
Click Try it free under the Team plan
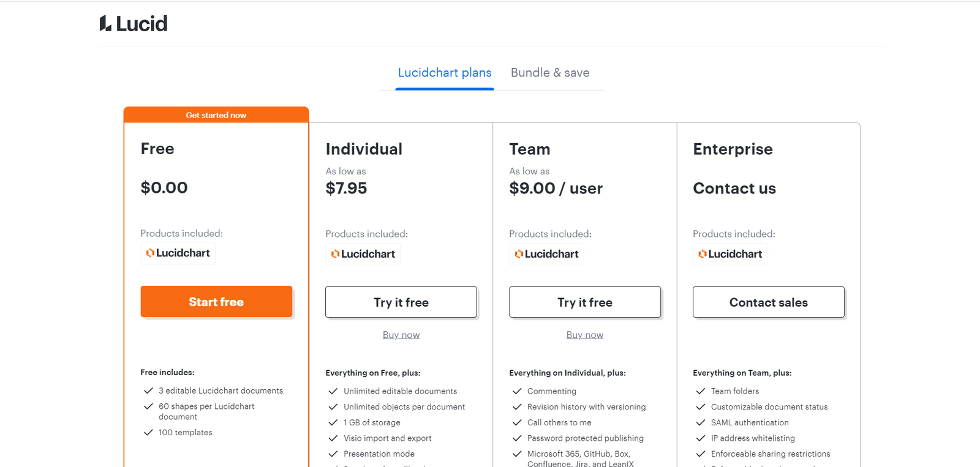tap(585, 302)
